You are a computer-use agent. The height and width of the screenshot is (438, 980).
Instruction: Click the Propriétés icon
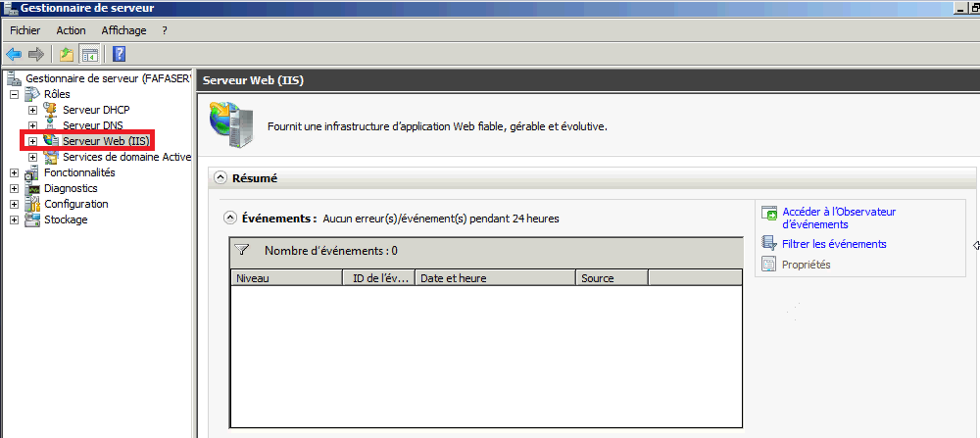tap(768, 265)
